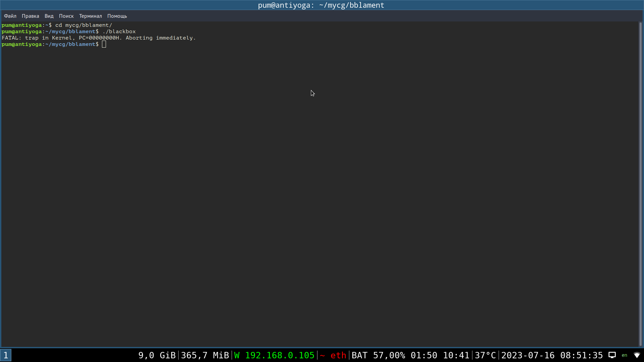This screenshot has height=362, width=644.
Task: Click the FATAL trap error line
Action: pyautogui.click(x=99, y=38)
